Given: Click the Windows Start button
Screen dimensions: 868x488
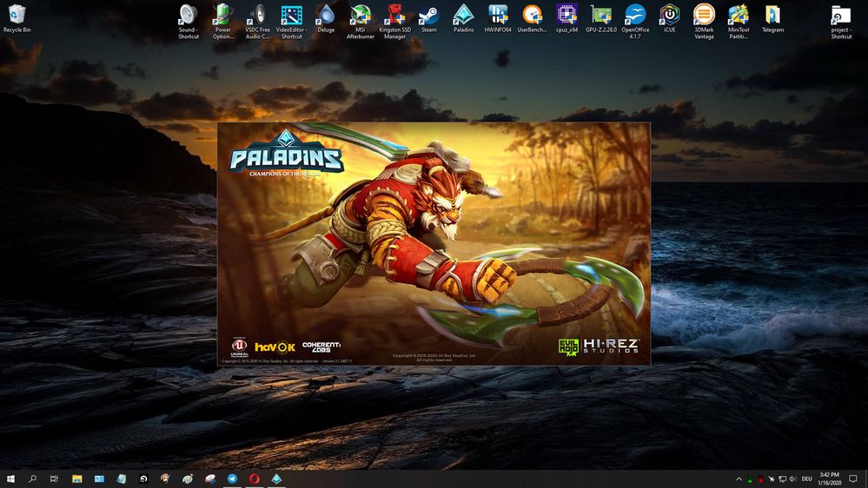Looking at the screenshot, I should (x=10, y=478).
